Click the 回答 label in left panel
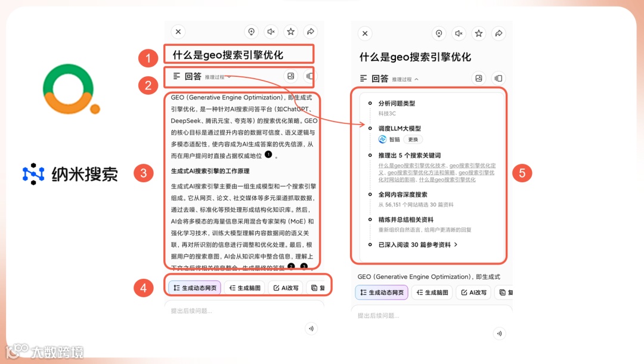This screenshot has width=644, height=364. click(x=193, y=76)
